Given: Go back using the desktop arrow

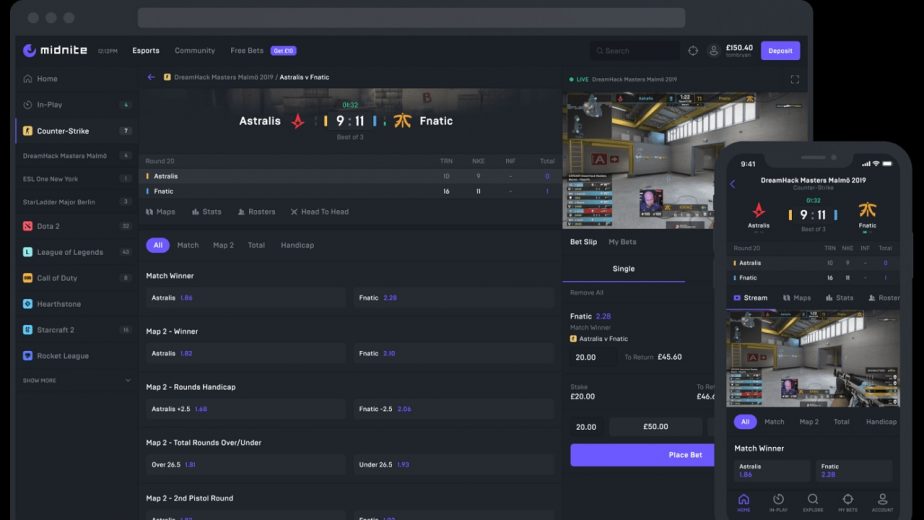Looking at the screenshot, I should (151, 77).
